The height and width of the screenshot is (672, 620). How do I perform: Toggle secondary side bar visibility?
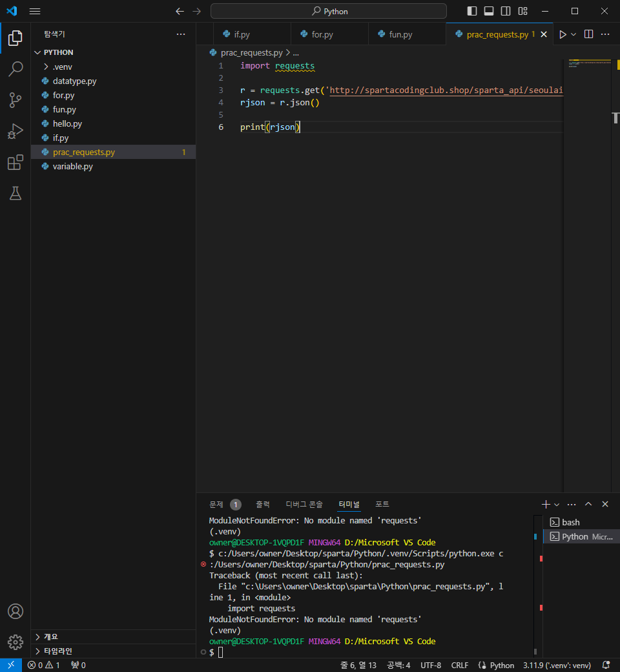coord(506,11)
